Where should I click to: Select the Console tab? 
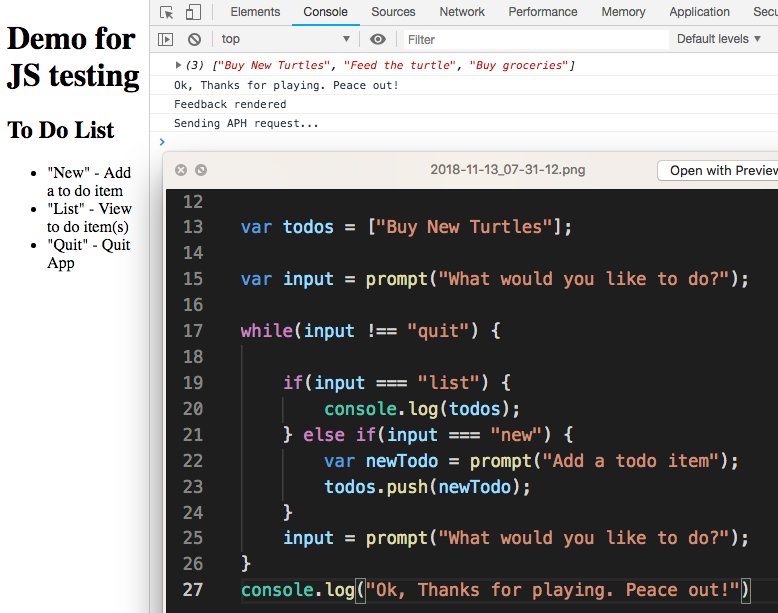tap(325, 12)
